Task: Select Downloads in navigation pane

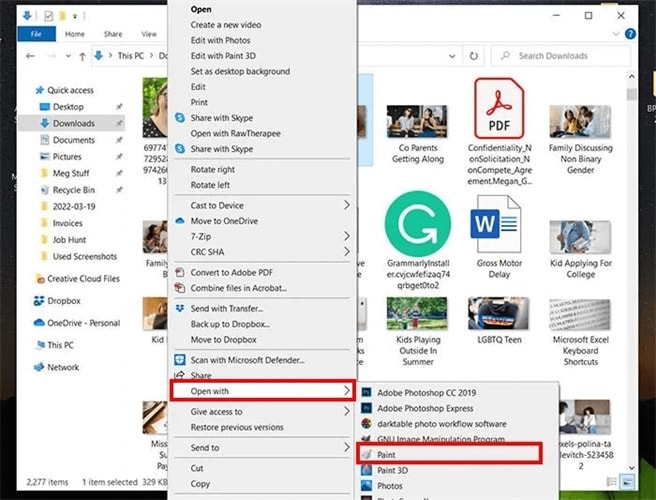Action: coord(72,123)
